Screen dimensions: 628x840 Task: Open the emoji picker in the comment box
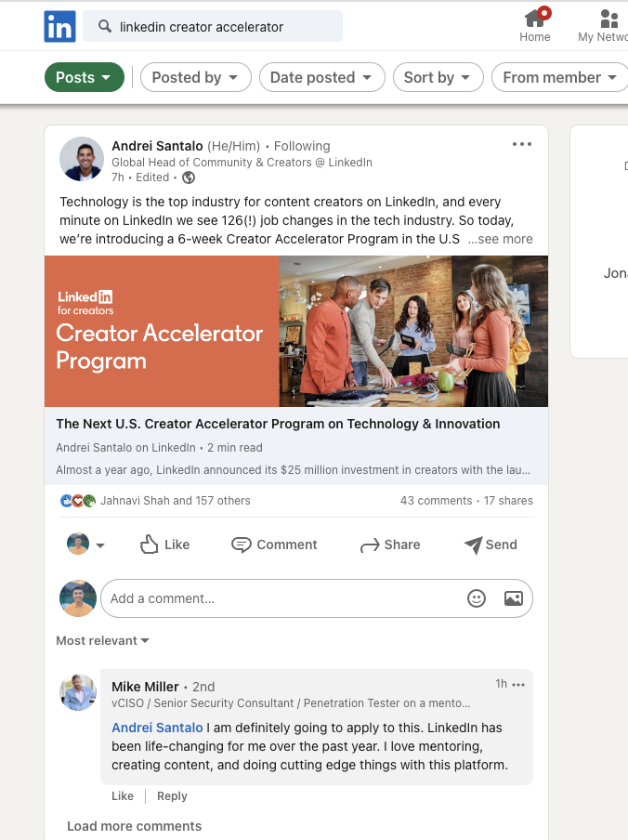(x=477, y=598)
